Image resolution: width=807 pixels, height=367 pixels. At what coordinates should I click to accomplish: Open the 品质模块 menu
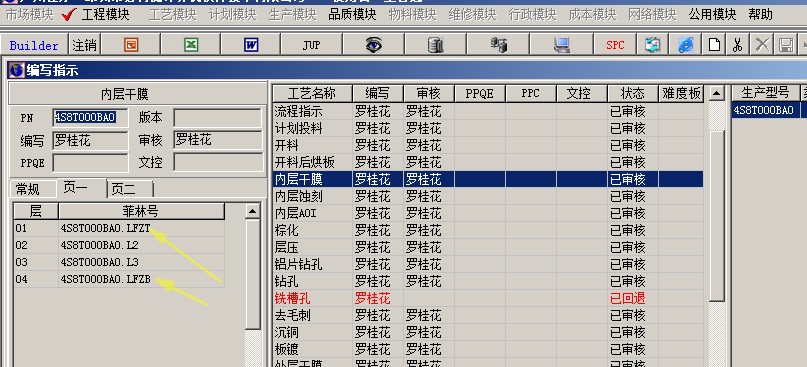tap(353, 15)
